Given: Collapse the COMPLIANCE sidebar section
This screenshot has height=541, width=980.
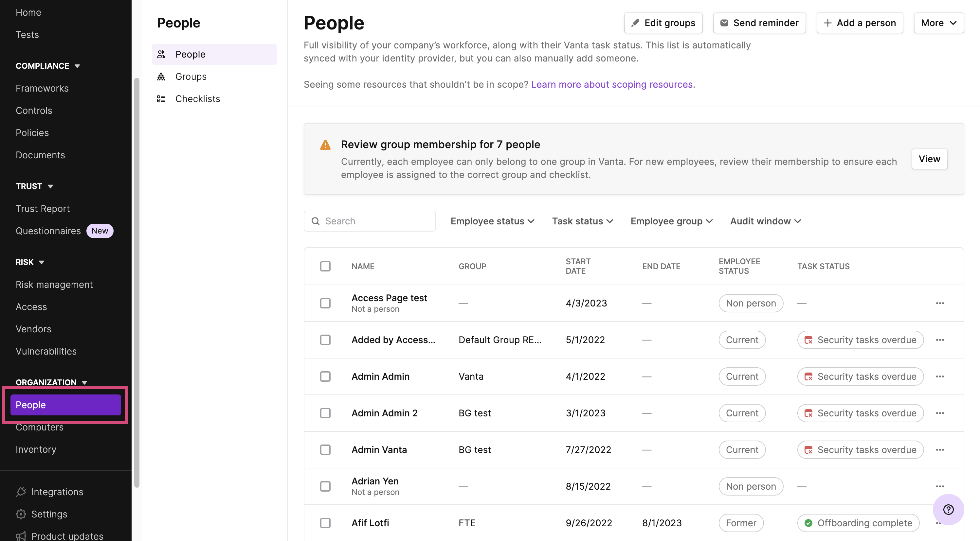Looking at the screenshot, I should (47, 66).
